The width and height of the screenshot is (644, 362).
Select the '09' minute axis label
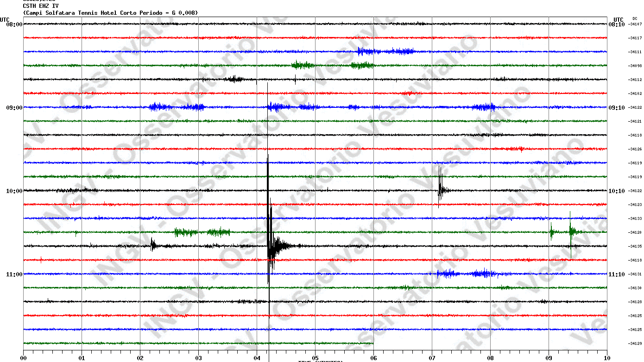(549, 358)
